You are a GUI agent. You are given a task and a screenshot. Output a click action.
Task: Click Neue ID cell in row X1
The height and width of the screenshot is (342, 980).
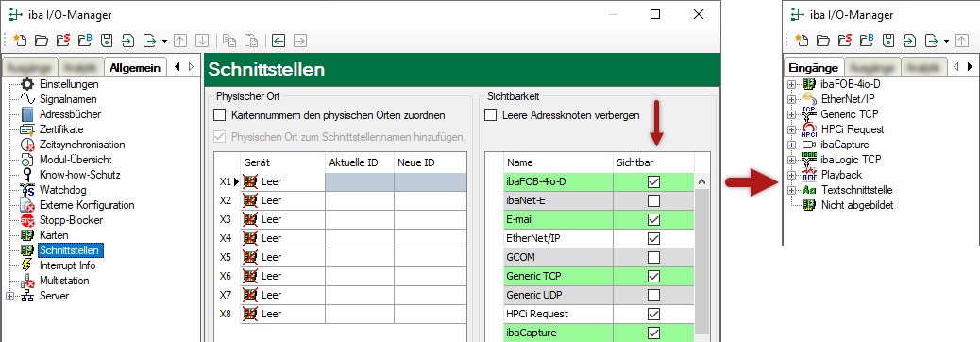coord(430,182)
